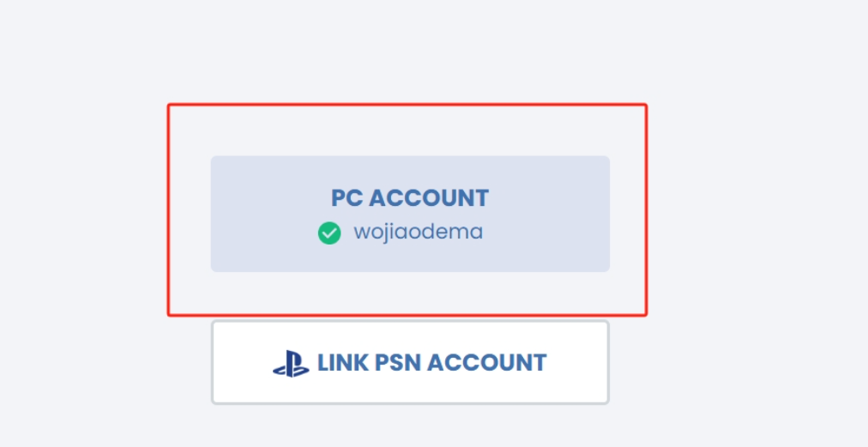The image size is (868, 447).
Task: Click the blue PlayStation symbol
Action: 291,364
